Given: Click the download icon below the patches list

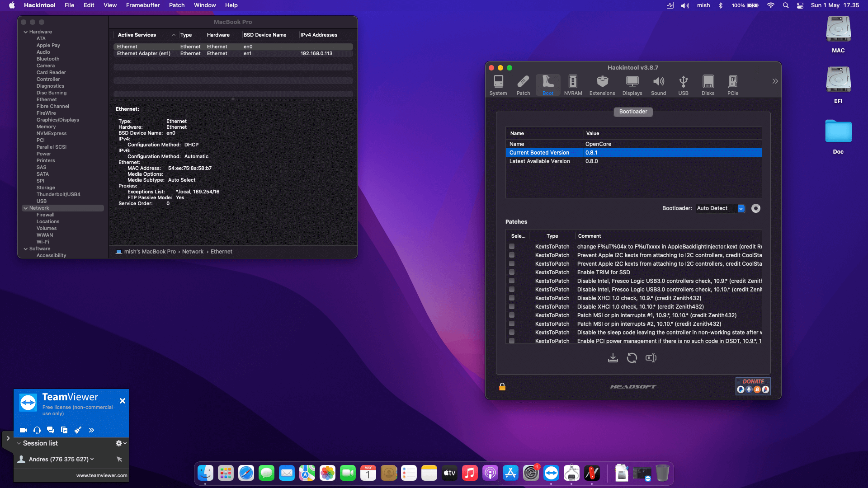Looking at the screenshot, I should 613,358.
